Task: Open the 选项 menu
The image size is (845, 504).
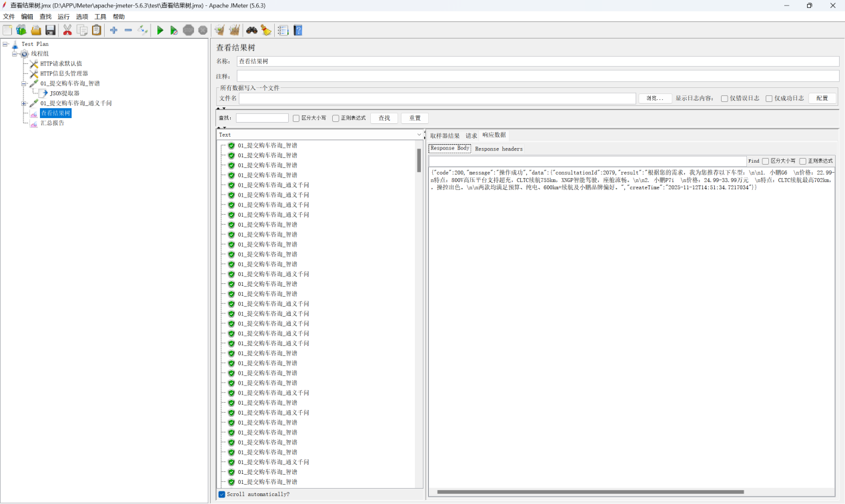Action: [x=82, y=17]
